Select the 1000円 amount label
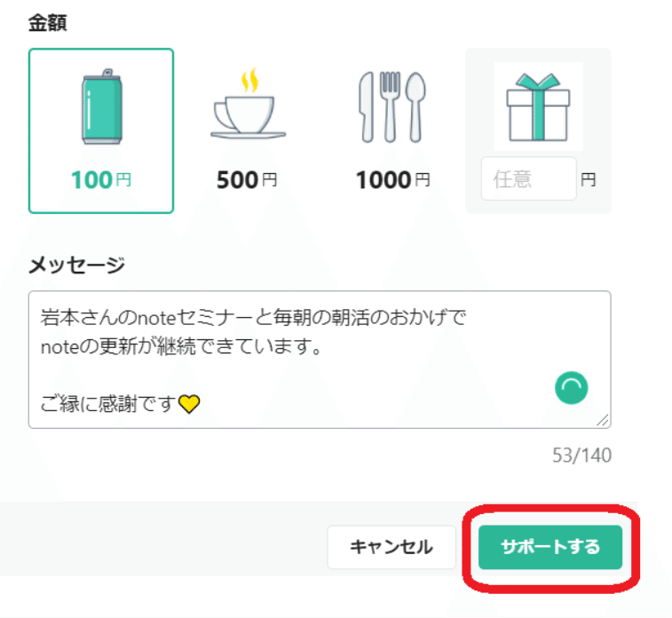The width and height of the screenshot is (672, 618). [x=392, y=179]
